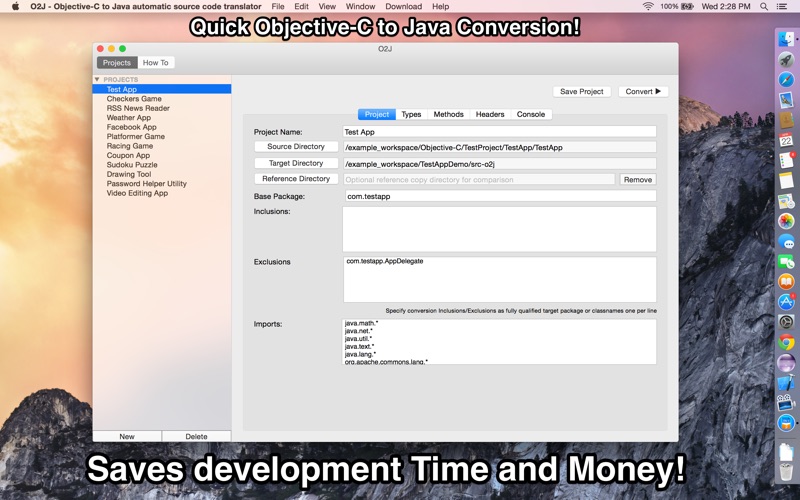Click Remove beside reference directory
800x500 pixels.
(x=638, y=180)
